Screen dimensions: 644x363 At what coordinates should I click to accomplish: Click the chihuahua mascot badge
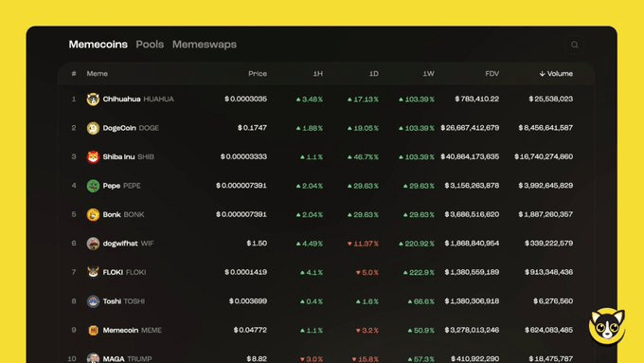(607, 327)
